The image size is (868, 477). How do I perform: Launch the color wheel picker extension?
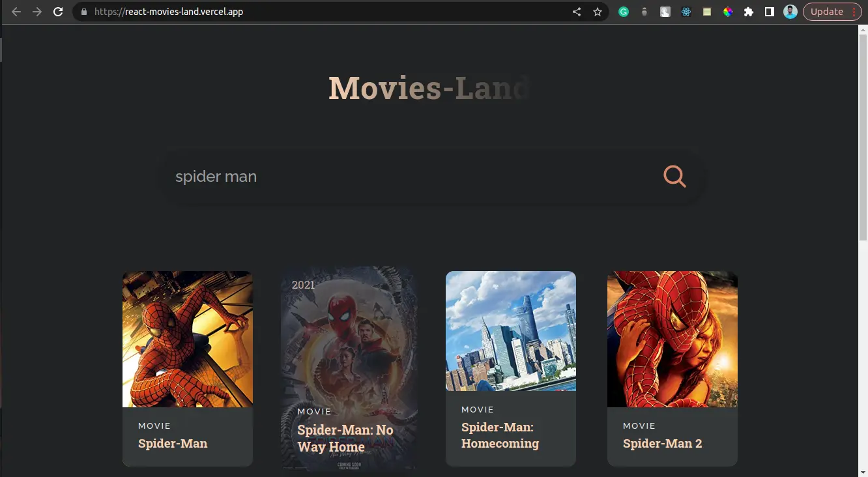tap(728, 12)
